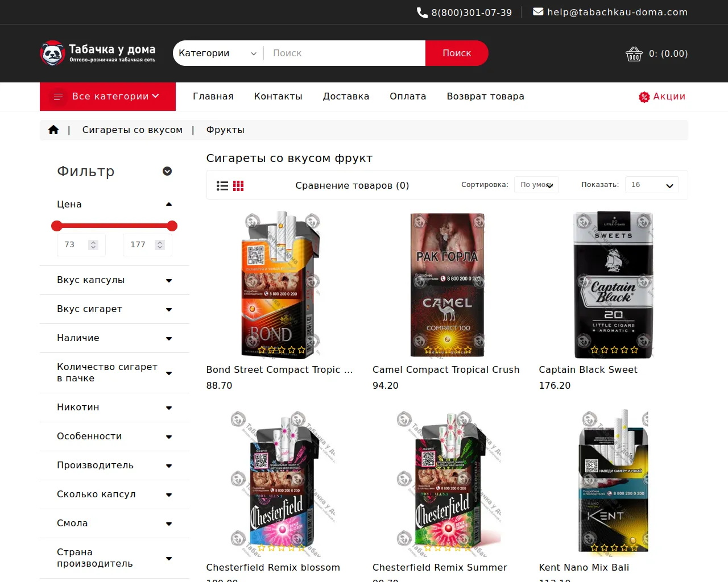Click the phone icon in header
The height and width of the screenshot is (582, 728).
(x=422, y=13)
